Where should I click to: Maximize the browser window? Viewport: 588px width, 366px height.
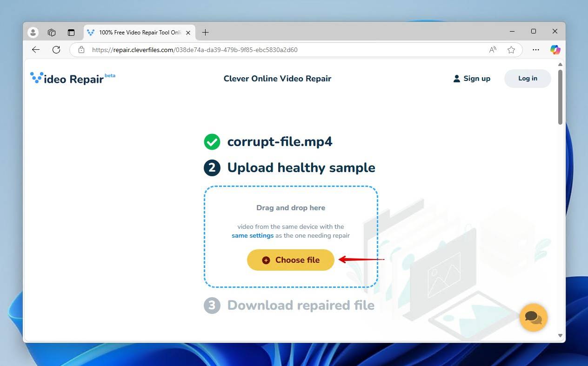point(534,31)
